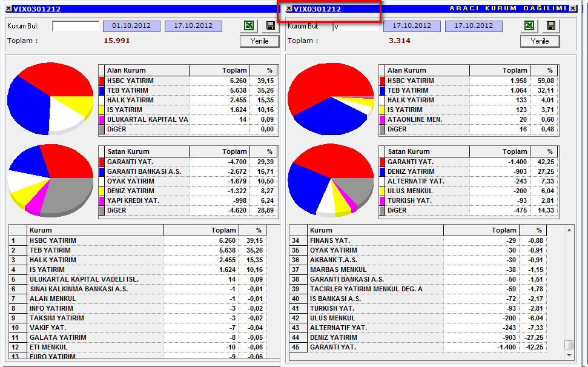Select TAKSIM YATIRIM row
Viewport: 588px width, 367px height.
click(137, 318)
